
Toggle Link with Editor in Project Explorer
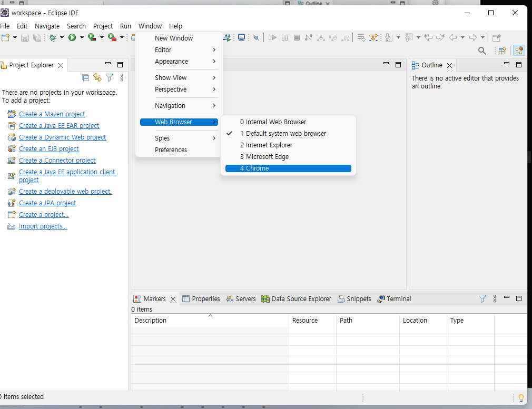(x=98, y=78)
